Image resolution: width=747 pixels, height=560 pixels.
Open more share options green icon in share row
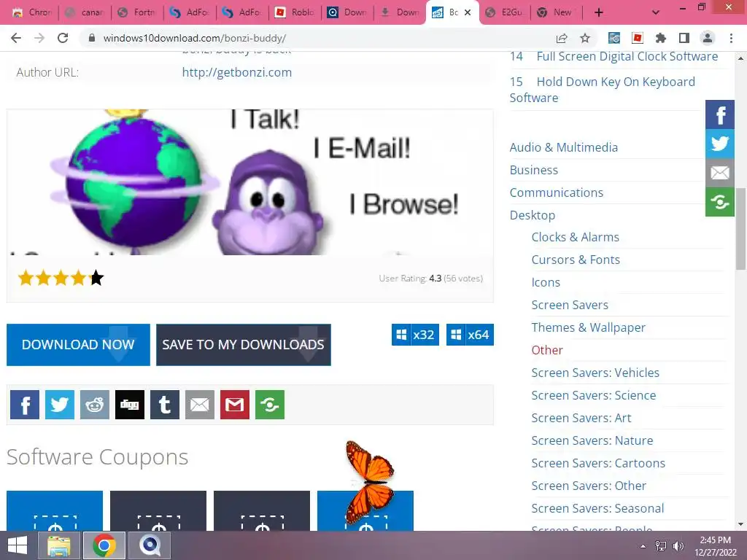270,405
